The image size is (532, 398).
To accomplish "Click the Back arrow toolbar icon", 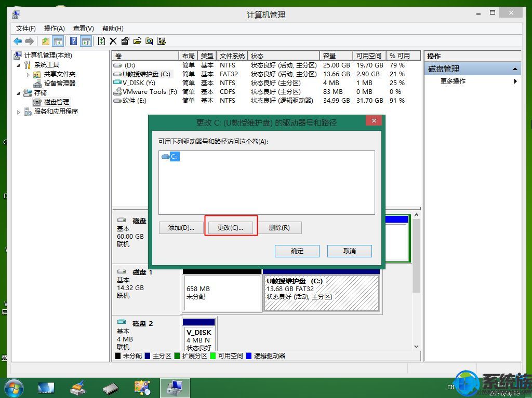I will click(x=18, y=42).
